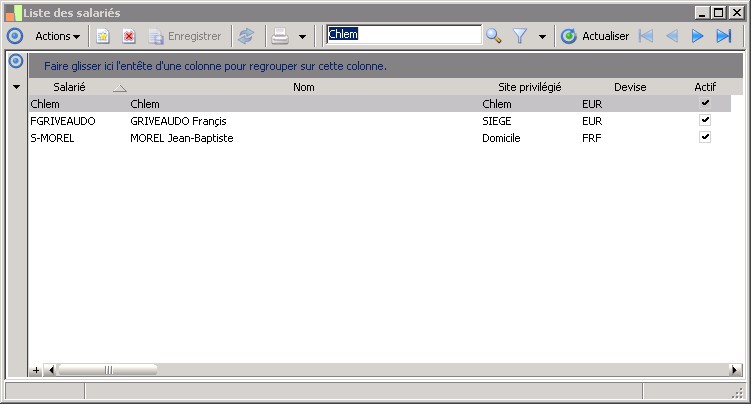Toggle Actif checkbox for Chlem row
The height and width of the screenshot is (404, 751).
point(705,103)
